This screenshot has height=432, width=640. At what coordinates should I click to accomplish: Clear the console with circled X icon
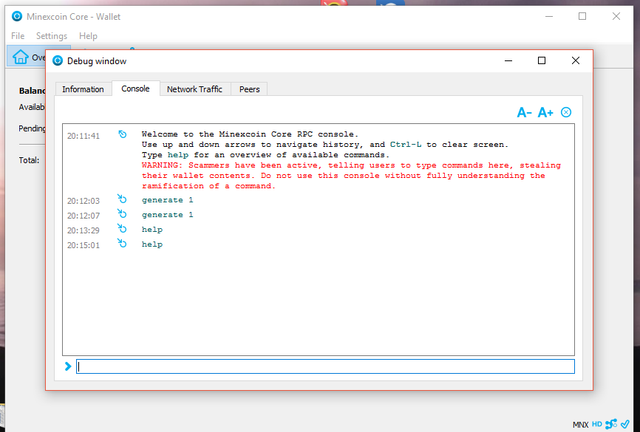coord(566,112)
